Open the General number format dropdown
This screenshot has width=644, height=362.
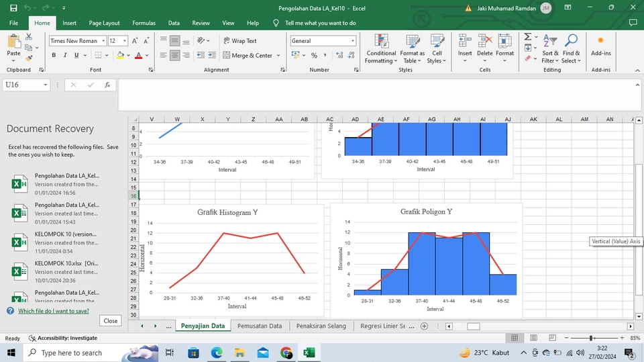click(x=353, y=41)
